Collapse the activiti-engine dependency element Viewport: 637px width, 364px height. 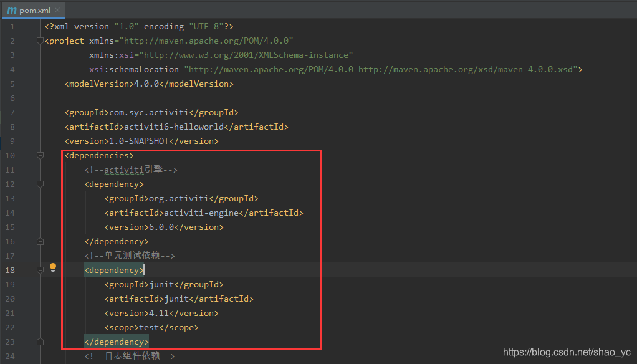pos(40,183)
